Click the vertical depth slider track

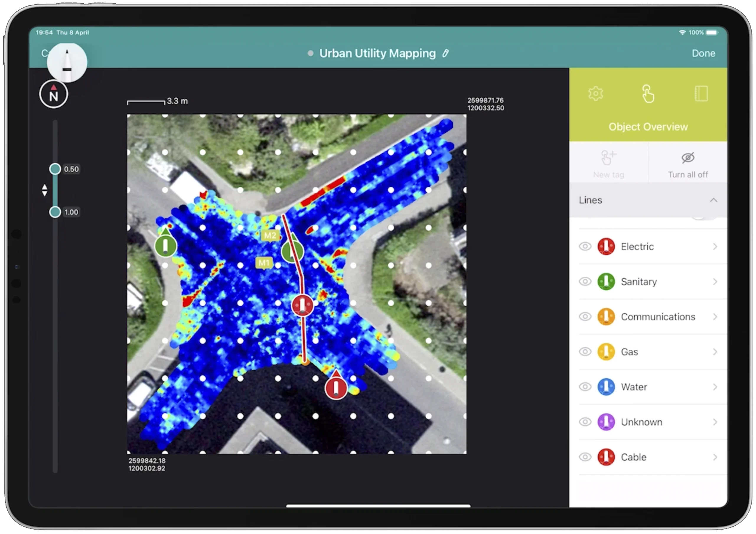(x=55, y=296)
